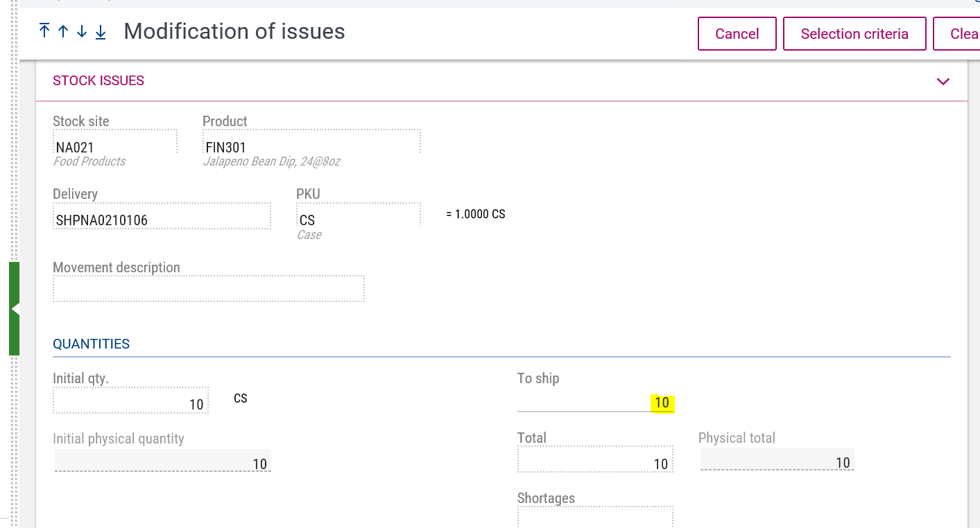Click the Quantities section heading

pos(92,344)
